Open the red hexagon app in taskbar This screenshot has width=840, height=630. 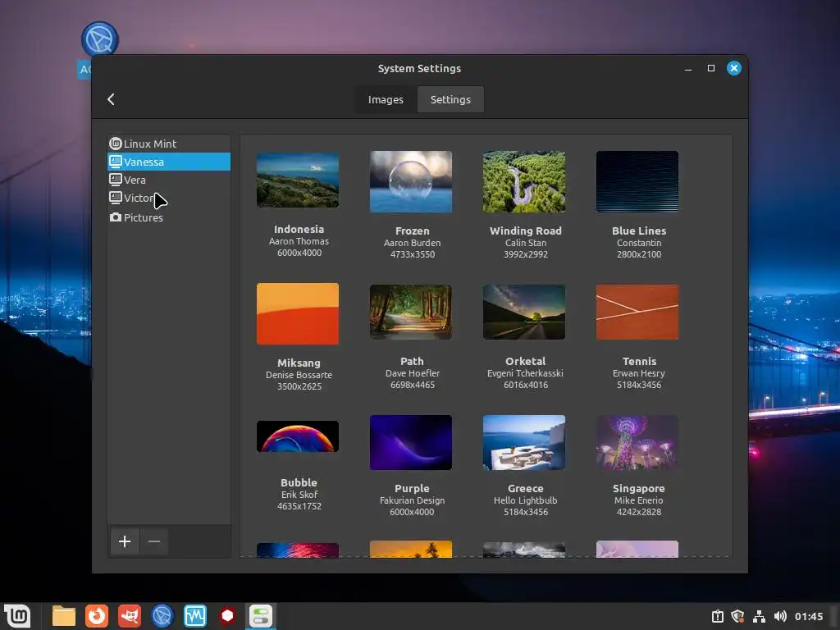click(x=228, y=616)
